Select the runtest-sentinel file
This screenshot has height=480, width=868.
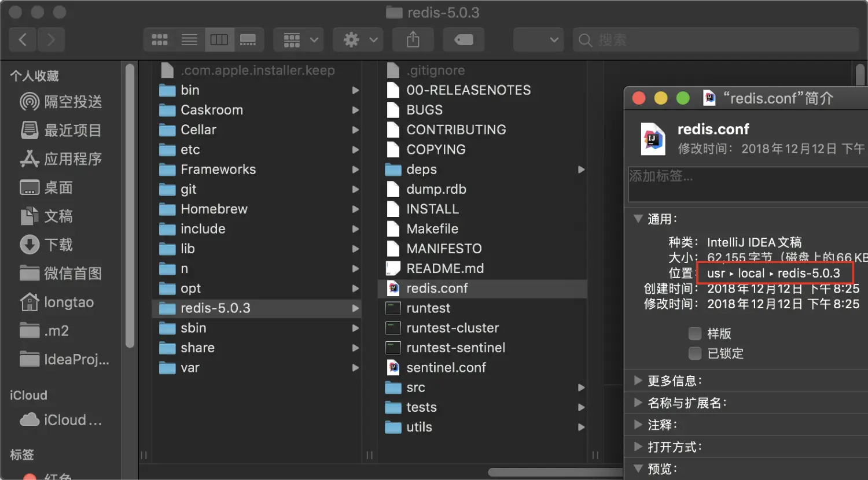483,348
